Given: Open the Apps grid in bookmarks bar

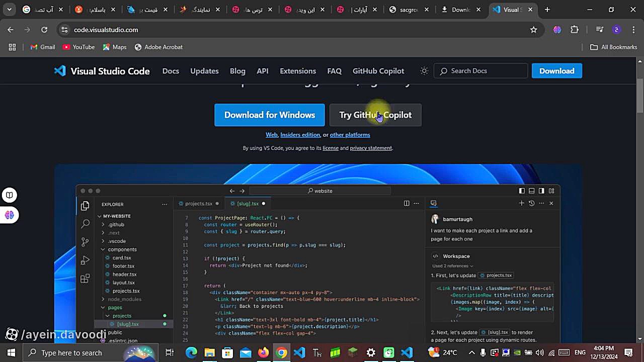Looking at the screenshot, I should click(12, 47).
